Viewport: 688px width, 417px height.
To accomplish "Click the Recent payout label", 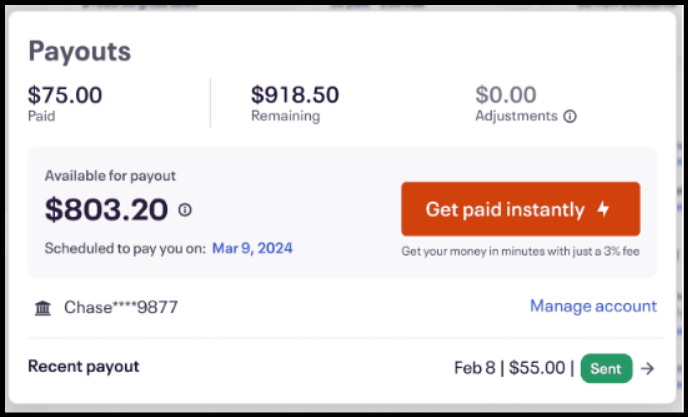I will click(x=83, y=366).
